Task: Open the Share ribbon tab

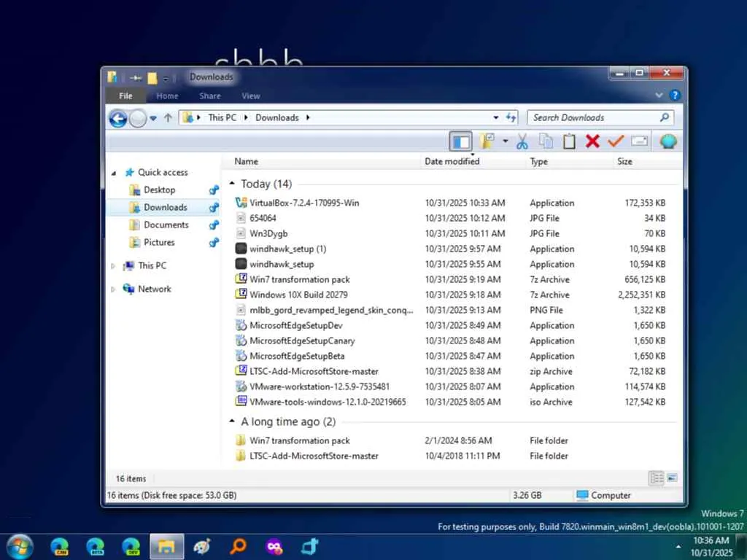Action: pyautogui.click(x=210, y=96)
